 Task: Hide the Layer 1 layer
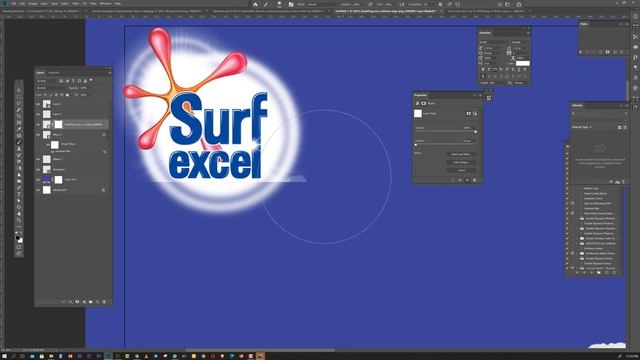38,104
